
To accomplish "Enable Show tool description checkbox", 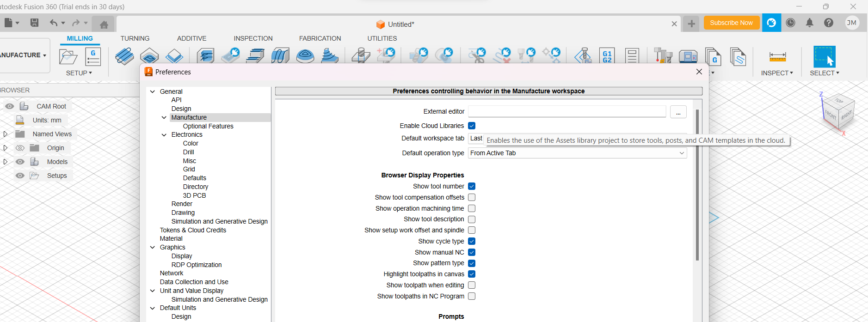I will click(x=472, y=219).
